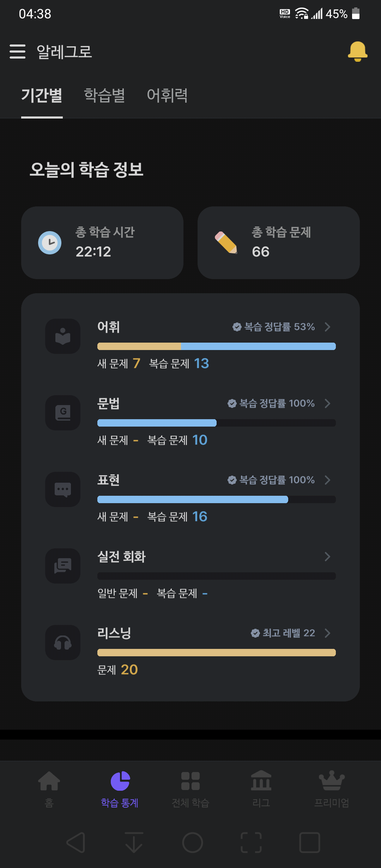Screen dimensions: 381x868
Task: Tap the 총 학습 문제 66 card
Action: tap(279, 243)
